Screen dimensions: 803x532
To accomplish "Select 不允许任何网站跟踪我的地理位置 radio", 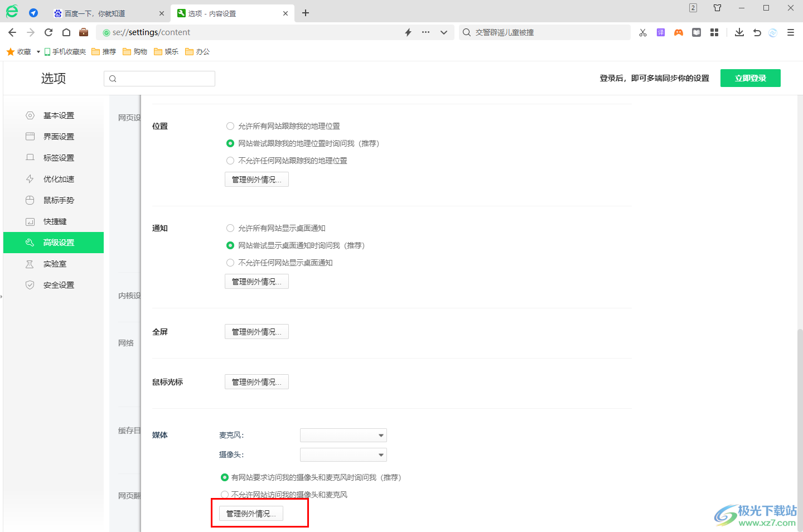I will pyautogui.click(x=230, y=161).
